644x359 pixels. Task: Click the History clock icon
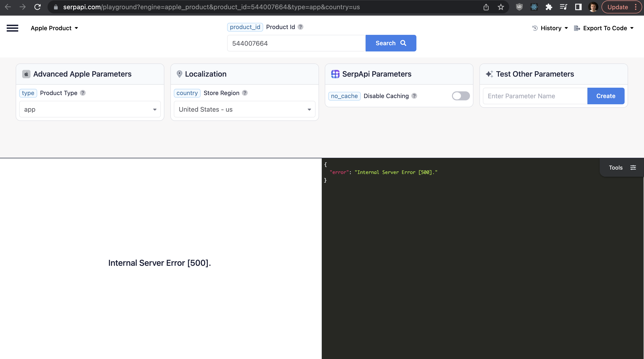[x=535, y=28]
